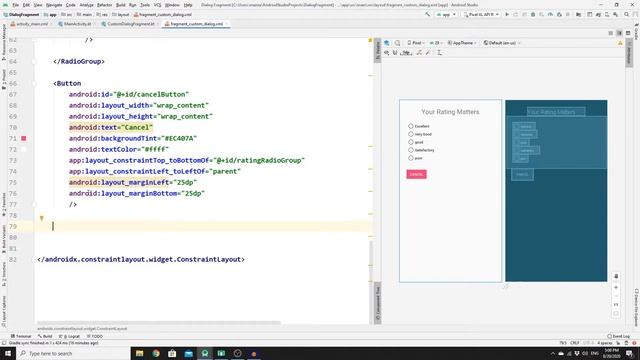Image resolution: width=640 pixels, height=360 pixels.
Task: Switch to Code-only view icon
Action: click(611, 33)
